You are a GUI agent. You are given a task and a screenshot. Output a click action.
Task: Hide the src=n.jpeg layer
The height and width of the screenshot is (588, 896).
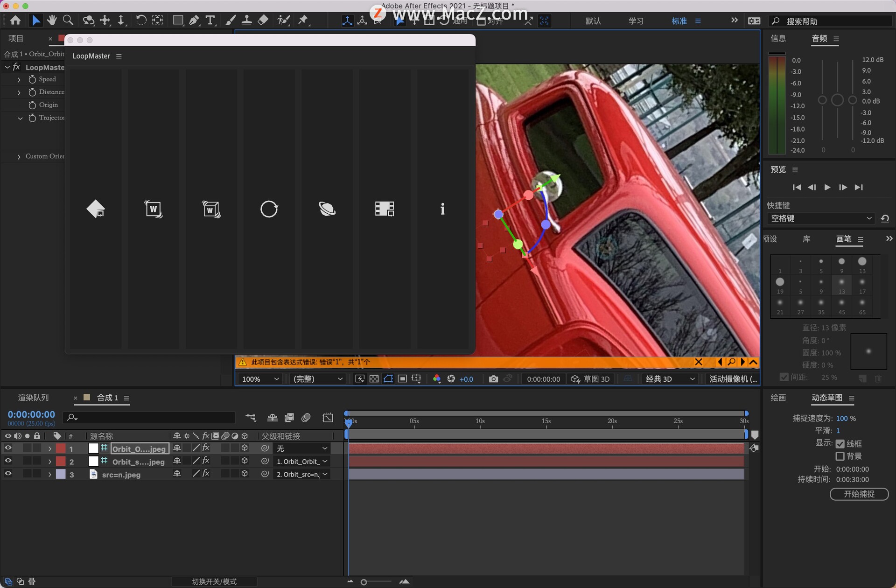click(8, 474)
